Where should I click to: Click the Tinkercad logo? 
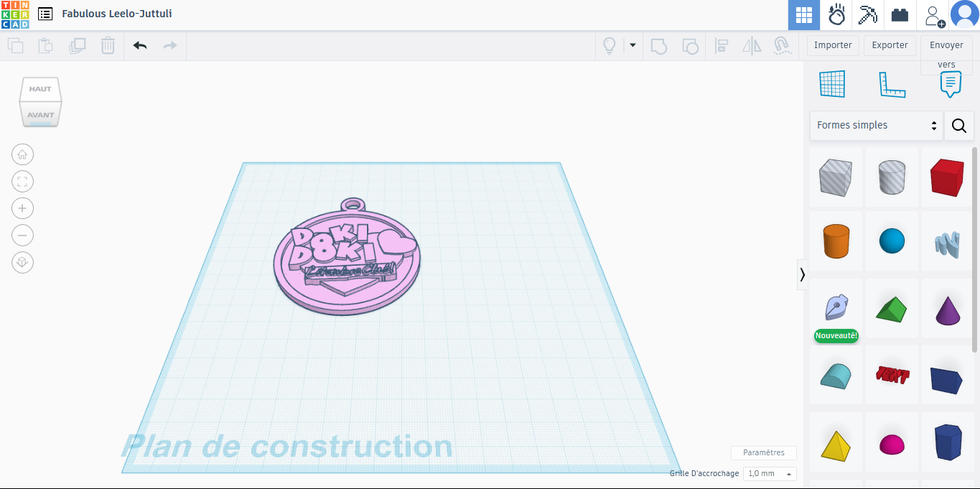click(x=15, y=14)
